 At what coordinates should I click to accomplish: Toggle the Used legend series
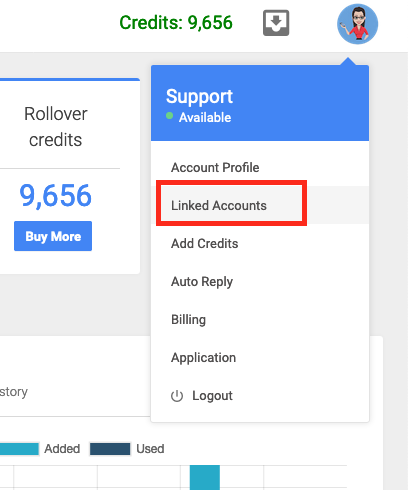click(x=150, y=449)
